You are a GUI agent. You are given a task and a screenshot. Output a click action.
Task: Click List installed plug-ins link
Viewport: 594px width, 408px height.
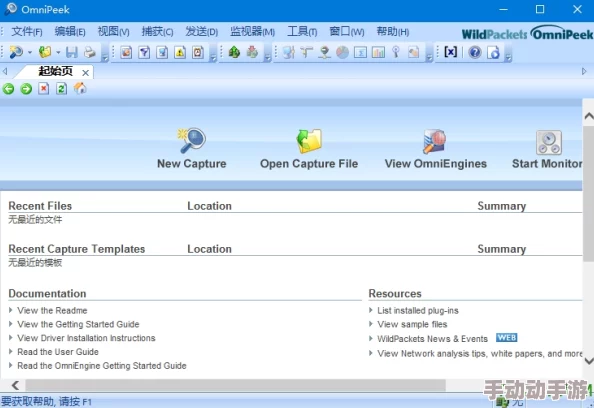[x=418, y=311]
